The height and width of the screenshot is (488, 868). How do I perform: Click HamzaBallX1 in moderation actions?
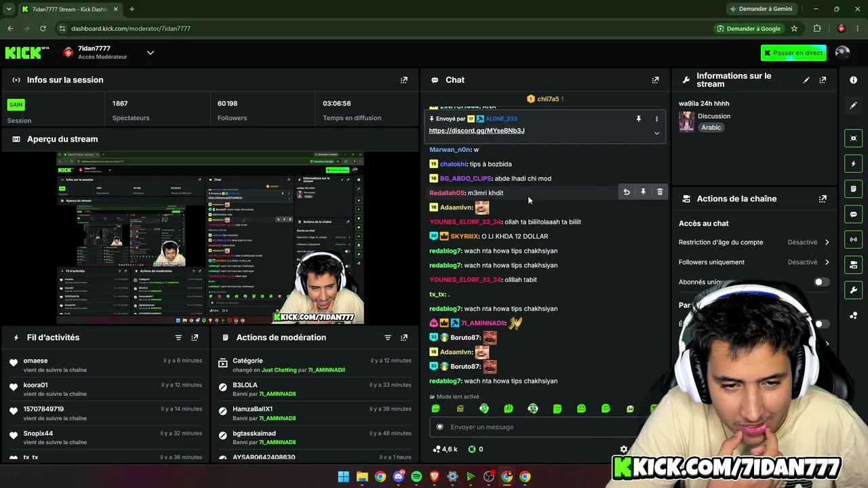point(252,409)
